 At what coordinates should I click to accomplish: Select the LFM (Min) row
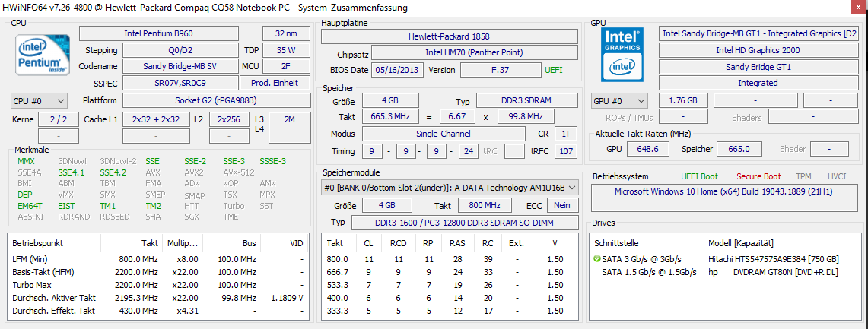pyautogui.click(x=157, y=259)
